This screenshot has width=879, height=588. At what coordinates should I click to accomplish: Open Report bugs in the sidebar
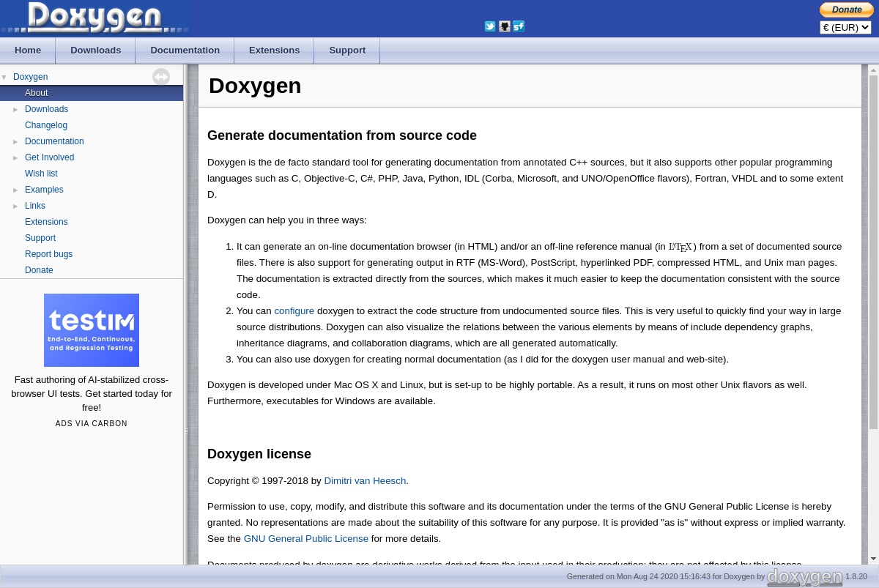tap(48, 254)
